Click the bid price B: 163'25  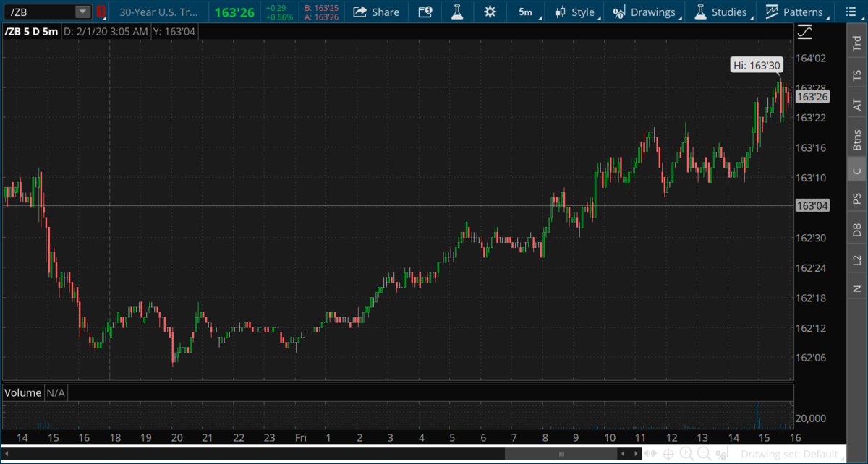[x=322, y=7]
